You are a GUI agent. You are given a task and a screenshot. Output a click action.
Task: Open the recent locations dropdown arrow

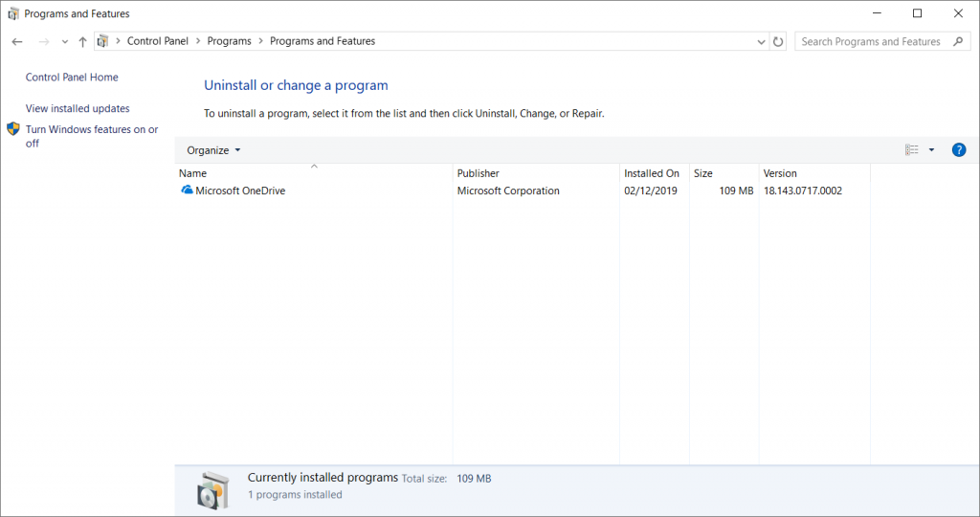click(64, 42)
